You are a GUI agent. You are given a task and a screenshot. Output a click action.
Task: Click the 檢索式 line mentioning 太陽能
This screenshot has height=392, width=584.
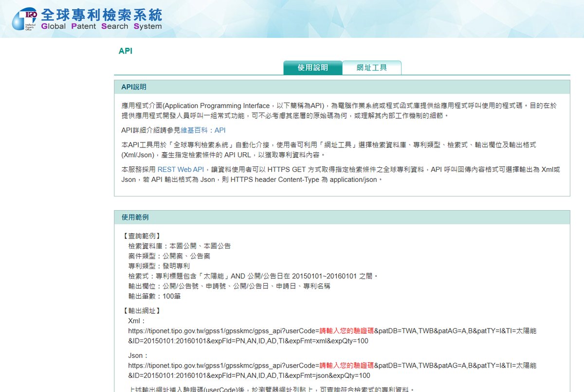tap(254, 276)
